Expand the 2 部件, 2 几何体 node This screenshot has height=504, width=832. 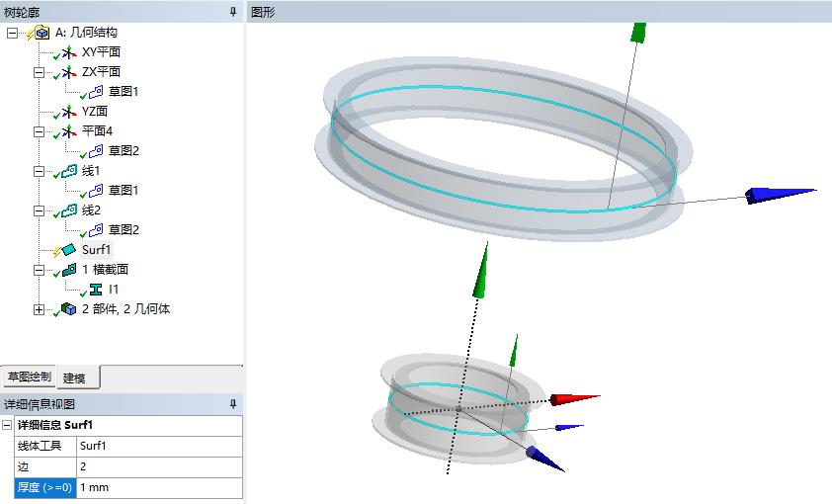pyautogui.click(x=40, y=309)
